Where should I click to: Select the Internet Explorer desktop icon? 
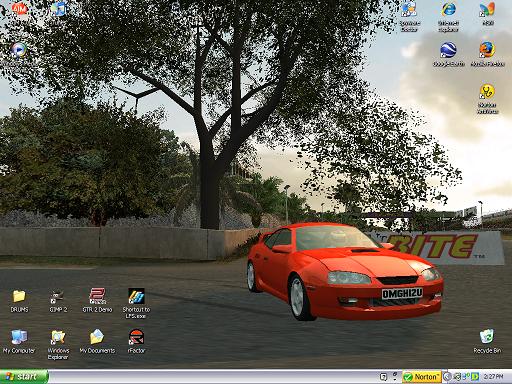pos(448,16)
